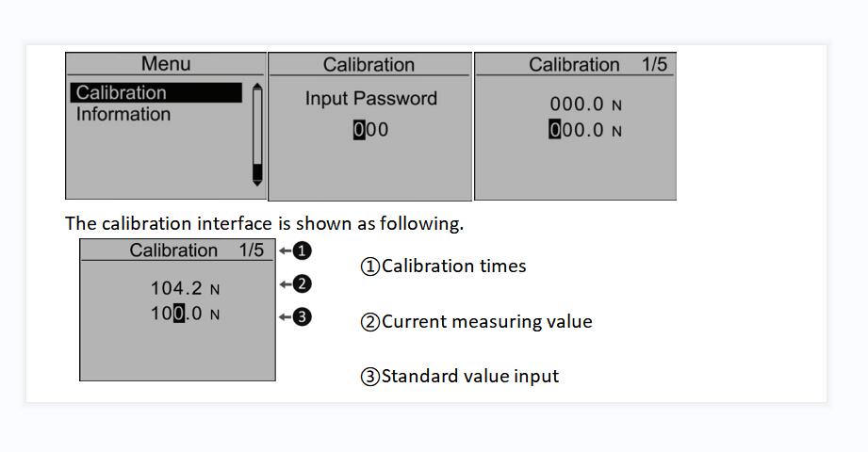Click the highlighted first digit of password 000
Screen dimensions: 868x452
point(359,129)
